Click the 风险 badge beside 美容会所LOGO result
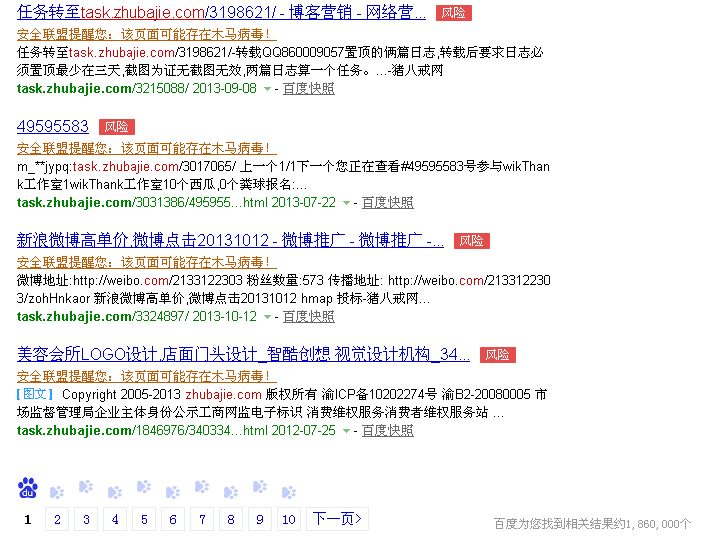This screenshot has width=707, height=541. tap(498, 355)
